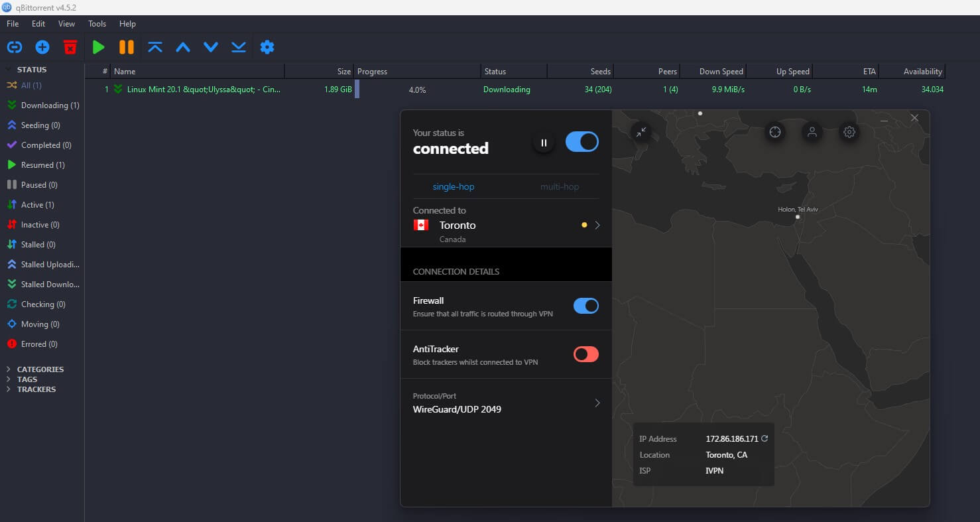Filter by Stalled Uploading
This screenshot has width=980, height=522.
pos(42,265)
